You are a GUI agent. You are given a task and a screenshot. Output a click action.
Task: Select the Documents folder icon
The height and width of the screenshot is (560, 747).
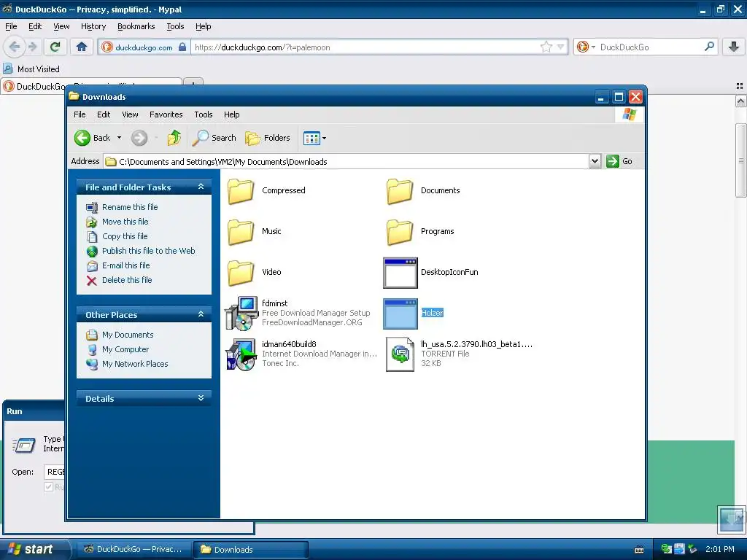point(399,191)
